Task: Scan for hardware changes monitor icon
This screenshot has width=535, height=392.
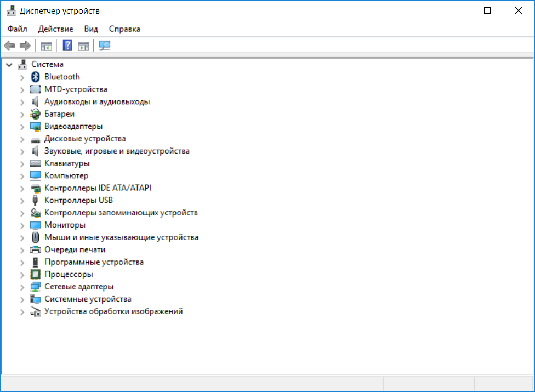Action: click(104, 46)
